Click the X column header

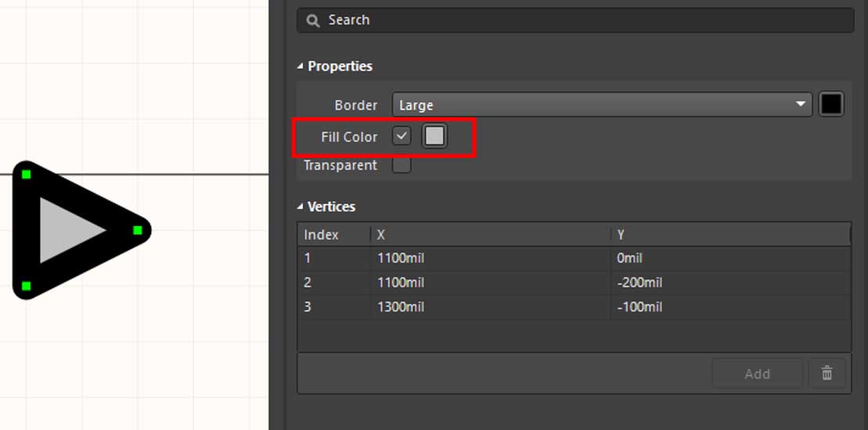click(490, 235)
